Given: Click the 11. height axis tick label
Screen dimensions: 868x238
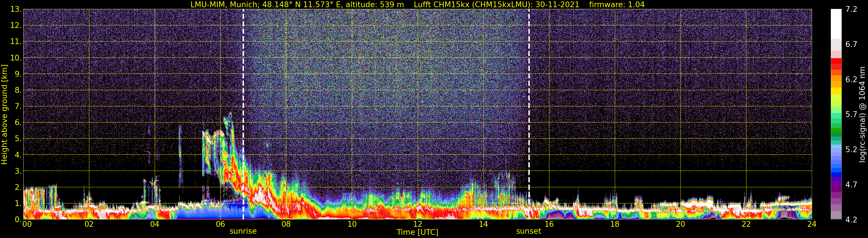Looking at the screenshot, I should pyautogui.click(x=16, y=42).
